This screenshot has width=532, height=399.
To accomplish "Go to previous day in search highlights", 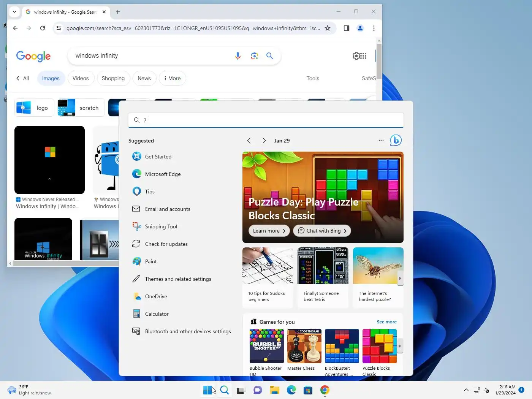I will 249,141.
